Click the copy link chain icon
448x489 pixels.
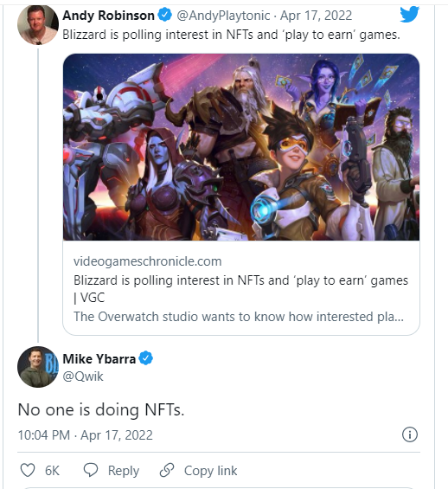[167, 470]
